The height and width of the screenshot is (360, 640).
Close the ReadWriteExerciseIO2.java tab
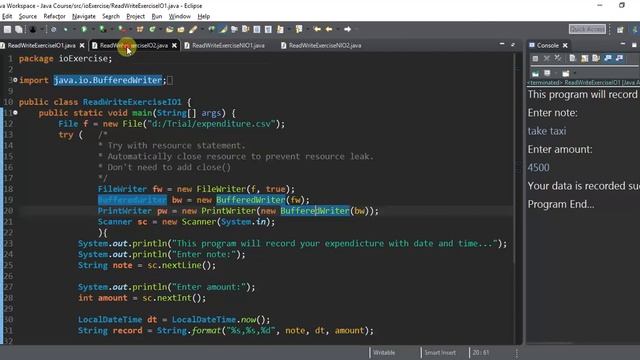[x=174, y=45]
